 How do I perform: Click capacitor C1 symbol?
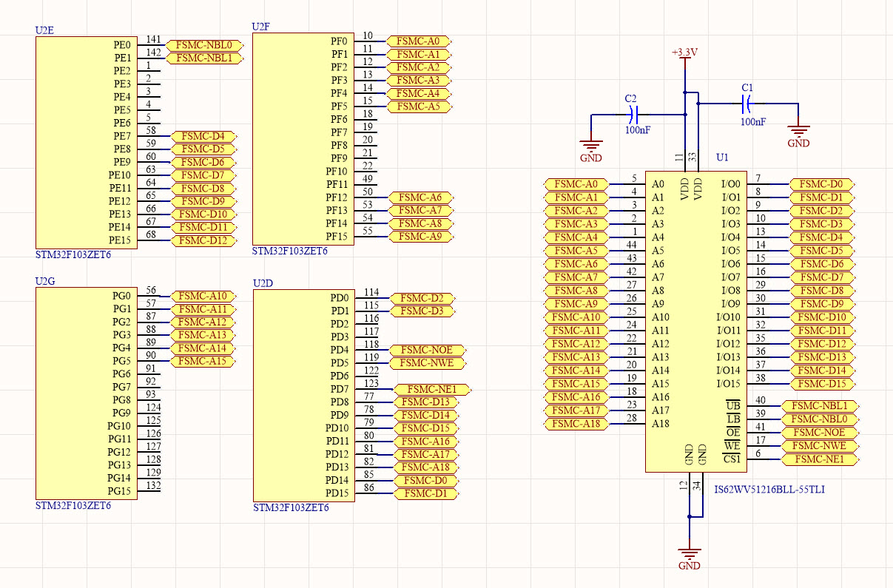(748, 103)
